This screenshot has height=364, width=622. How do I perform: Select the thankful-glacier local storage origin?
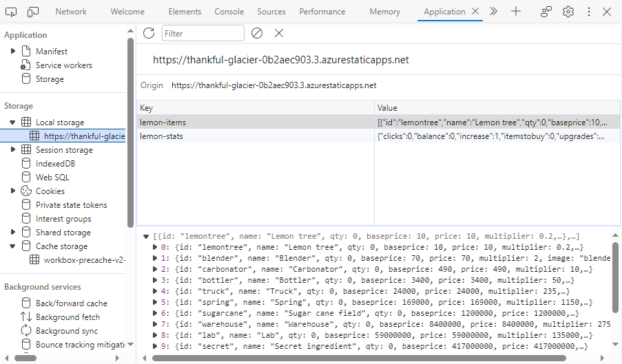tap(63, 136)
